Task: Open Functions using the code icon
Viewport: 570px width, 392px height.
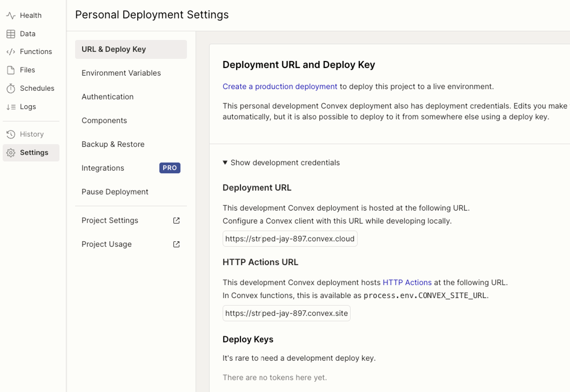Action: coord(11,52)
